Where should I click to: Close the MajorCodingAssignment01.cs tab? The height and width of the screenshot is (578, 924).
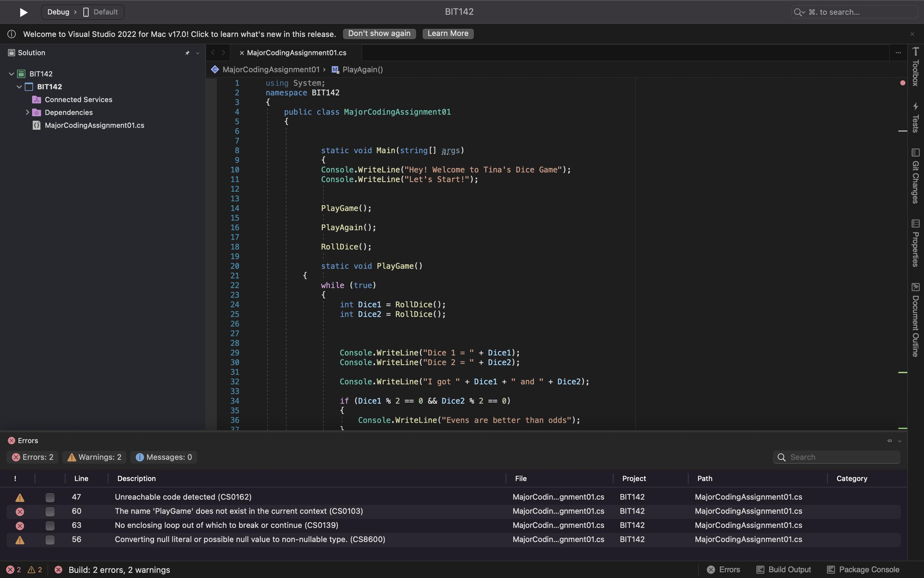(x=241, y=53)
